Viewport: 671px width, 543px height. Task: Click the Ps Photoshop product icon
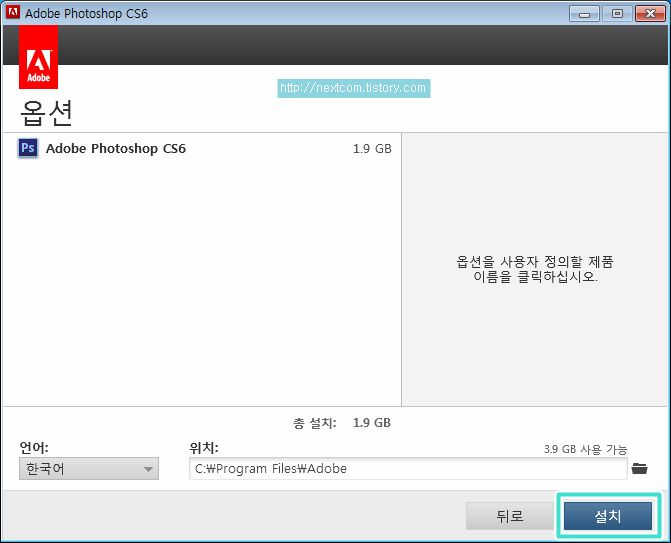coord(28,148)
